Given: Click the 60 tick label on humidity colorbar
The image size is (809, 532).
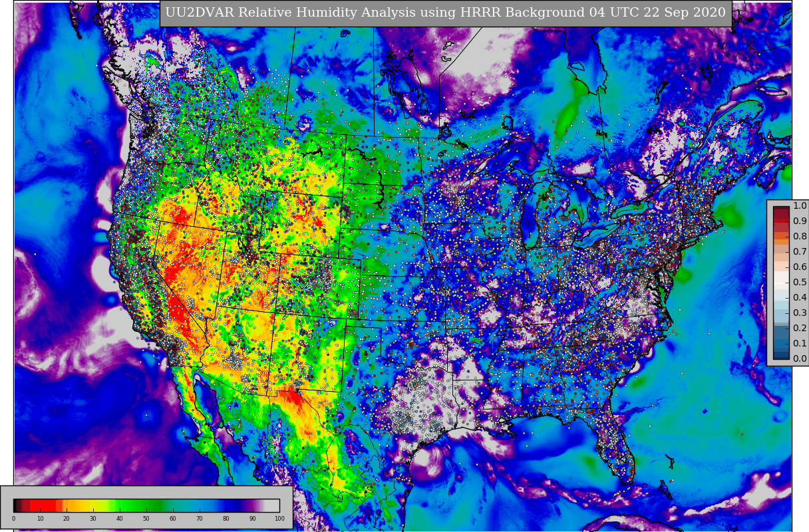Looking at the screenshot, I should [173, 519].
